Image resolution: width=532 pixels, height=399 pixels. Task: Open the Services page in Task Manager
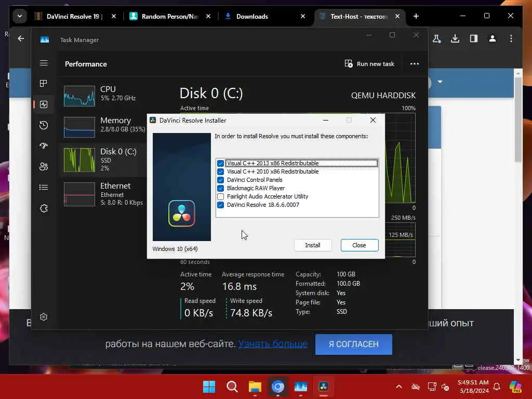(x=44, y=208)
